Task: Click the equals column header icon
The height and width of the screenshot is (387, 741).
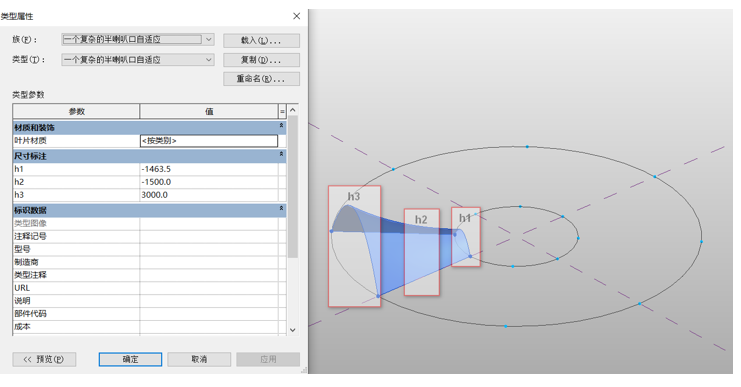Action: click(282, 112)
